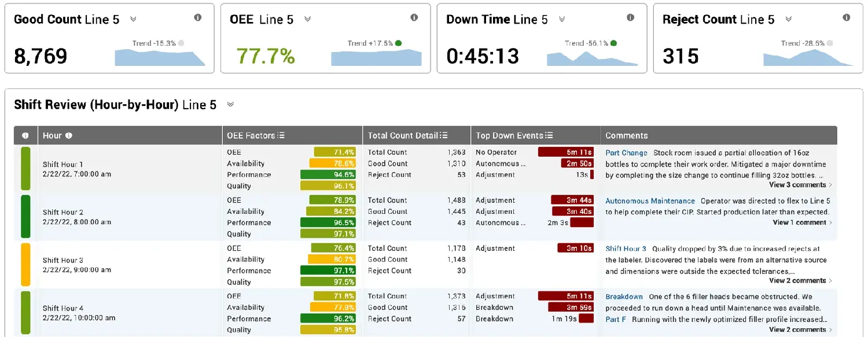Click the OEE trend sparkline chart
Screen dimensions: 868x337
[x=377, y=57]
